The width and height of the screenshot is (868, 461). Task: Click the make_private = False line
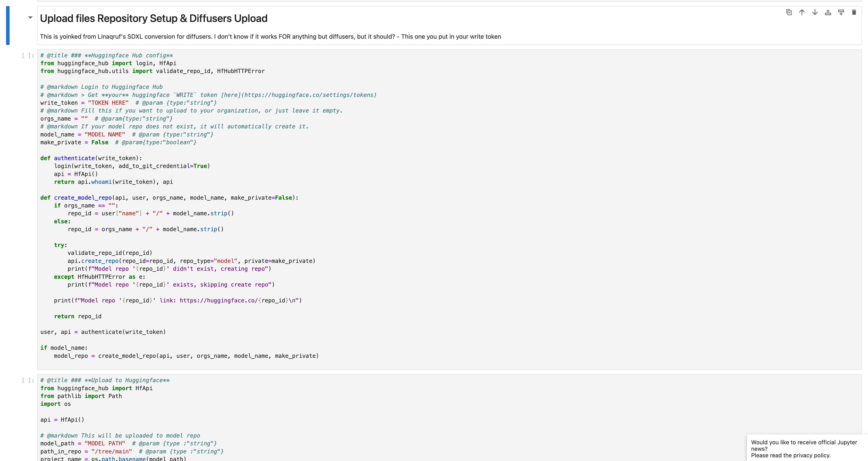coord(118,142)
